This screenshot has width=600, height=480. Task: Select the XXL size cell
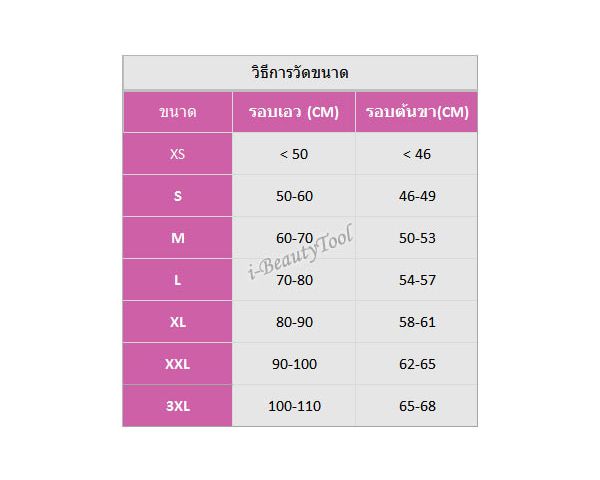coord(178,364)
